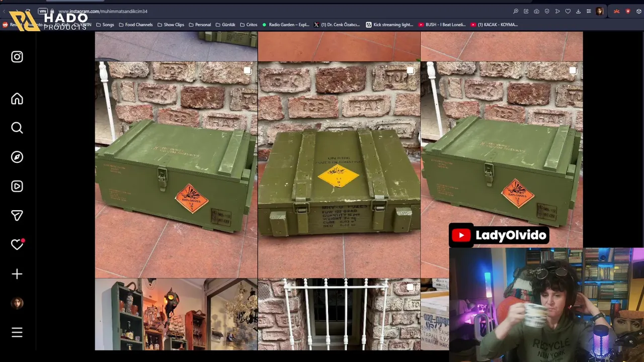The width and height of the screenshot is (644, 362).
Task: Open Direct Messages paper plane icon
Action: coord(17,215)
